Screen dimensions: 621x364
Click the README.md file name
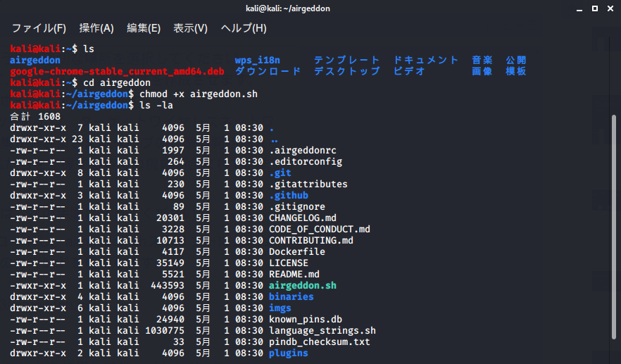tap(294, 274)
